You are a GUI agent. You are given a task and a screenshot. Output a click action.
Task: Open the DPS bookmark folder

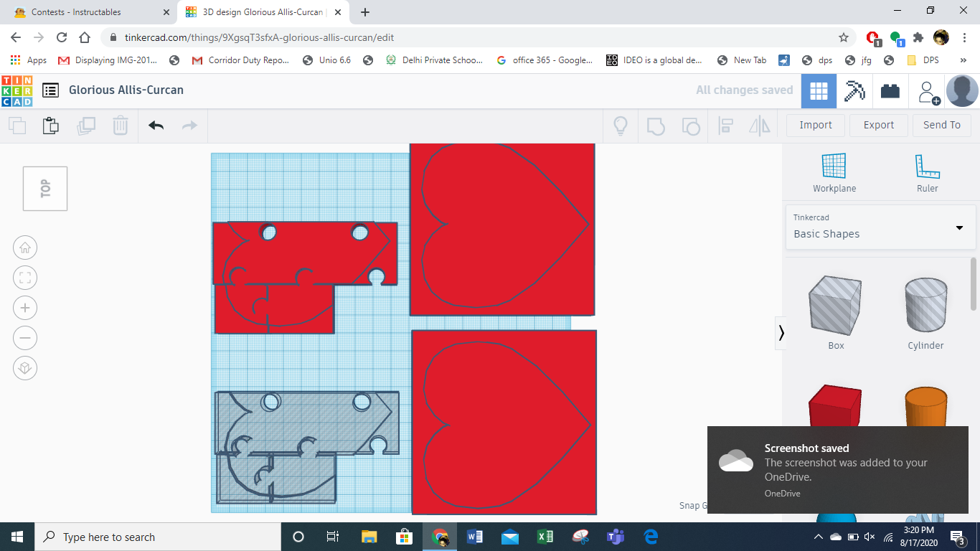point(923,60)
